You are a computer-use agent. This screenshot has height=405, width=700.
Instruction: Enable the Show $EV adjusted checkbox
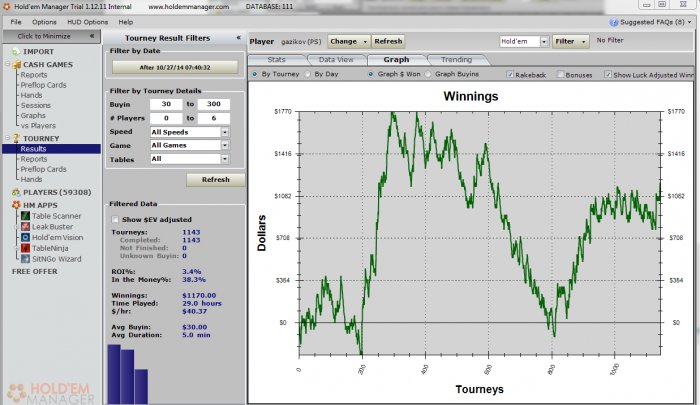click(115, 219)
